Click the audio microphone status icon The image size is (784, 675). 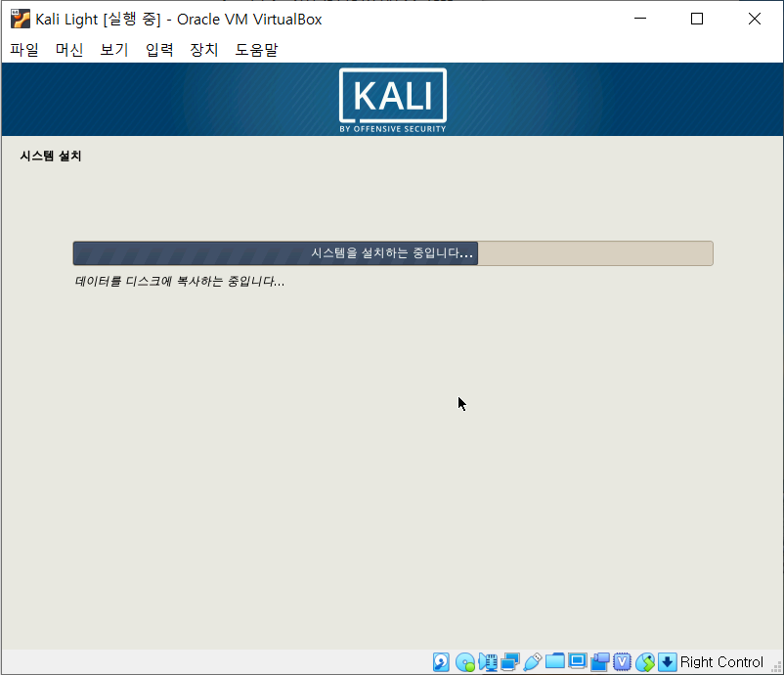click(x=488, y=662)
